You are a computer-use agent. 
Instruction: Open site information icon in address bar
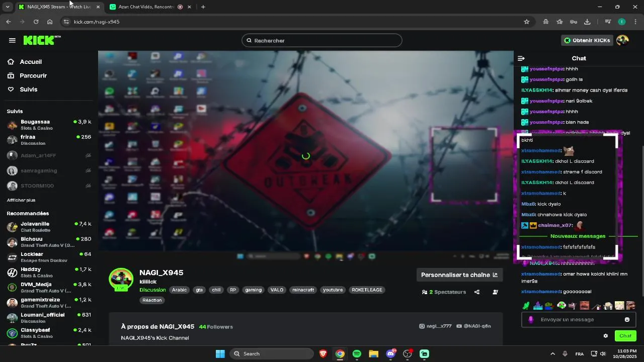[x=66, y=22]
